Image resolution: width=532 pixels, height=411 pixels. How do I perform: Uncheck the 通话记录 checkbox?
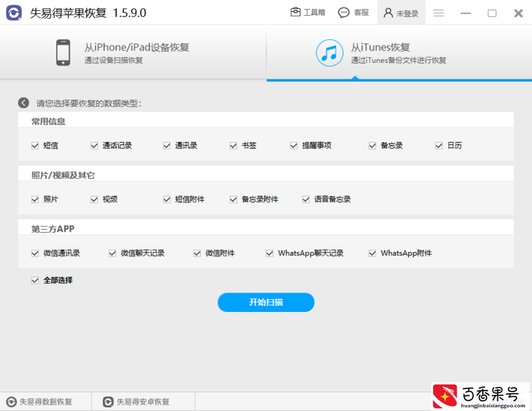94,146
